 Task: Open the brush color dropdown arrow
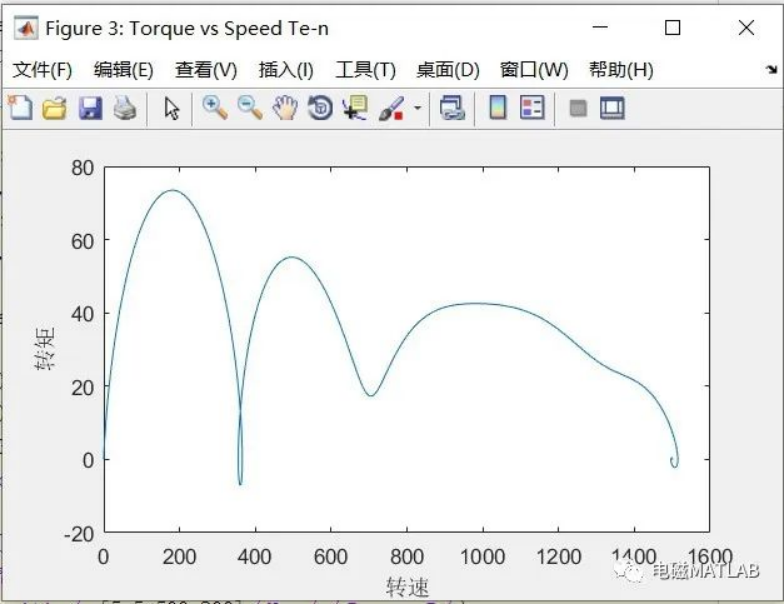[x=417, y=108]
